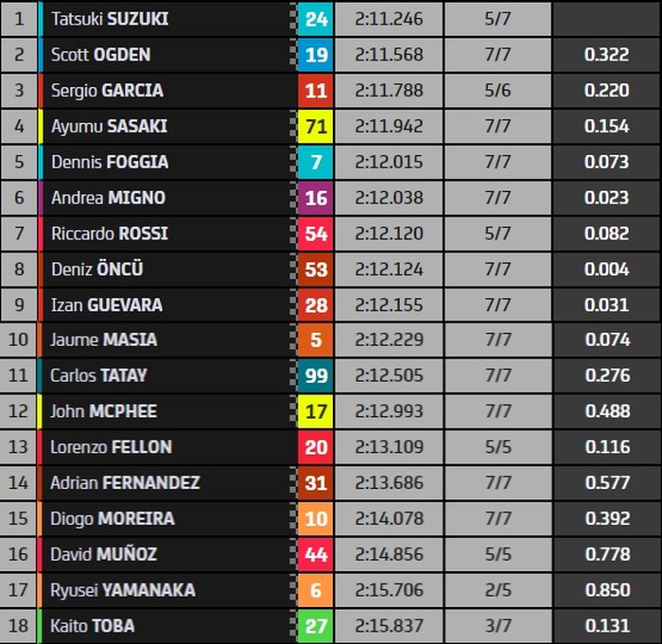Click Sergio Garcia's red number 11 badge

[x=316, y=91]
